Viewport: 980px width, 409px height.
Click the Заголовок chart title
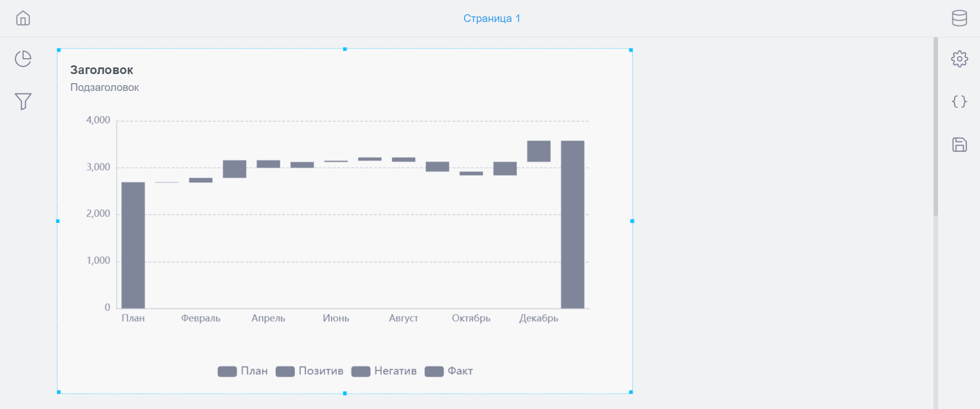click(x=102, y=70)
